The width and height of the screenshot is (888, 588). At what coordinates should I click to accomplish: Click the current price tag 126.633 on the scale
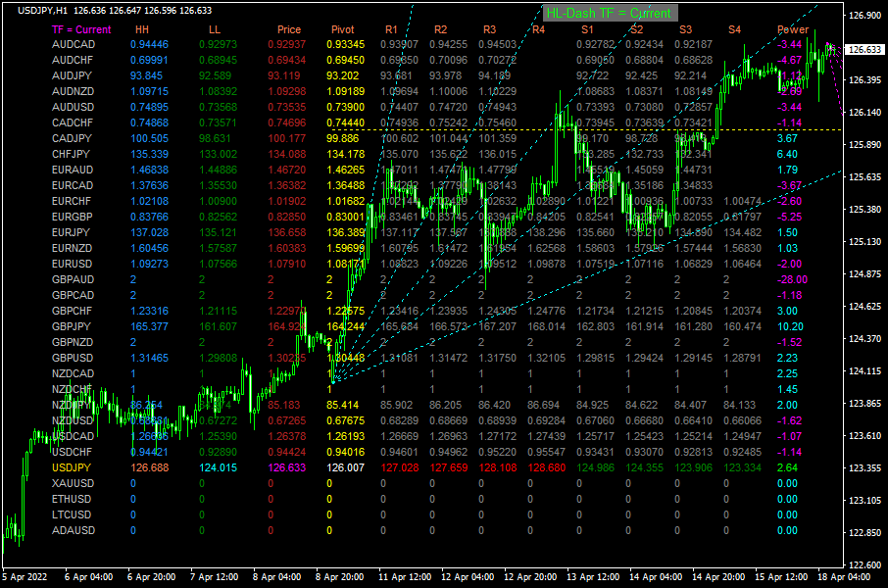[x=863, y=50]
